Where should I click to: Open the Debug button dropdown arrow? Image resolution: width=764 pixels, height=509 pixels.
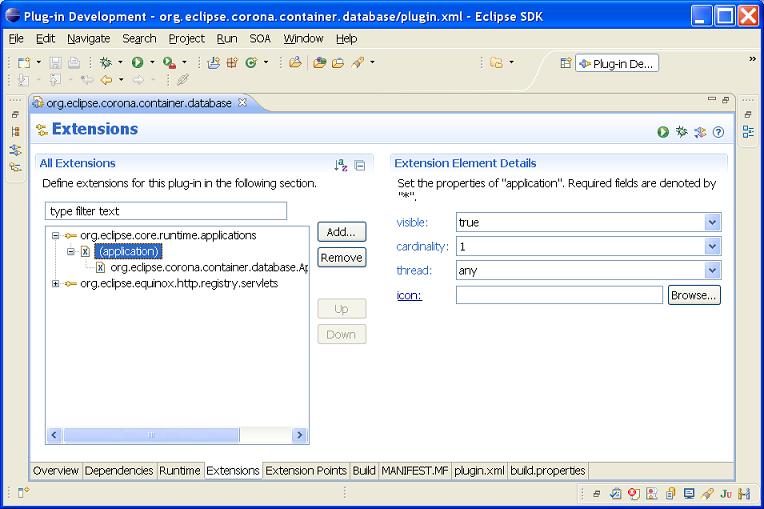tap(120, 62)
